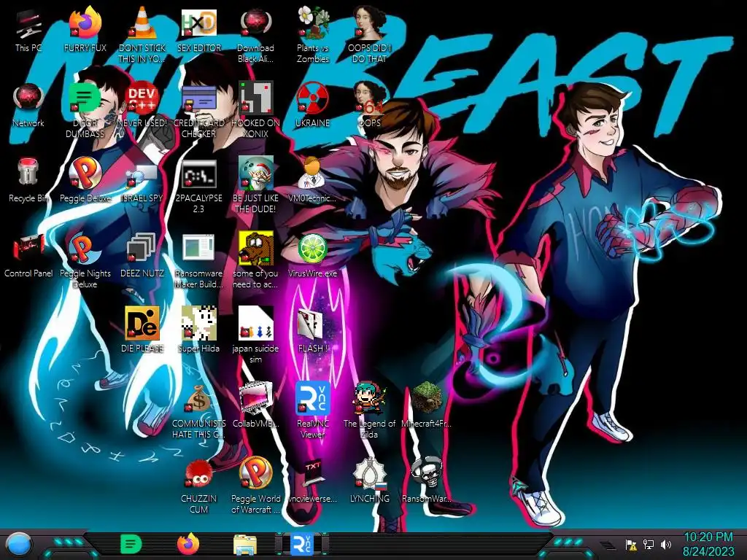Click the Start orb on the taskbar
This screenshot has width=747, height=560.
19,545
